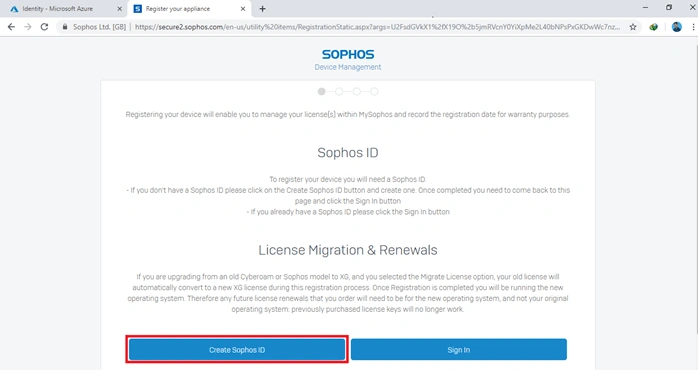Open the Chrome three-dot menu
This screenshot has height=370, width=698.
(x=694, y=27)
